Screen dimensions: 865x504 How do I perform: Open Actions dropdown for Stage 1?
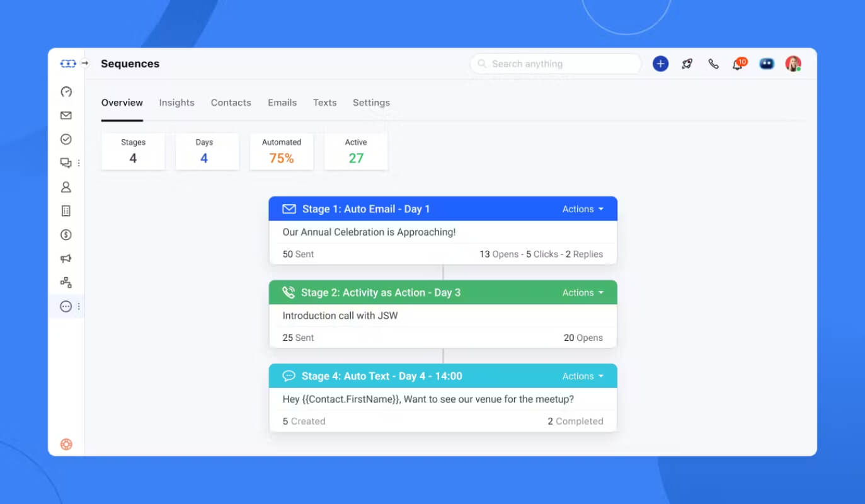point(583,209)
